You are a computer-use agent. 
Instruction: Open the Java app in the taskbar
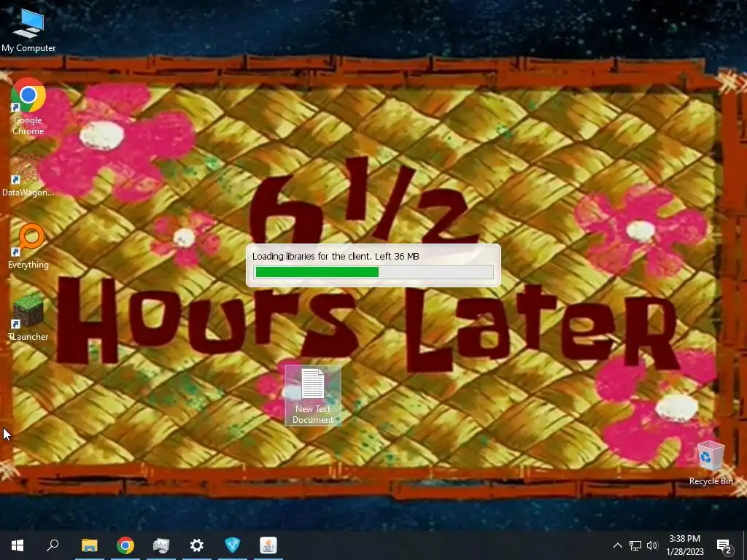(x=268, y=545)
